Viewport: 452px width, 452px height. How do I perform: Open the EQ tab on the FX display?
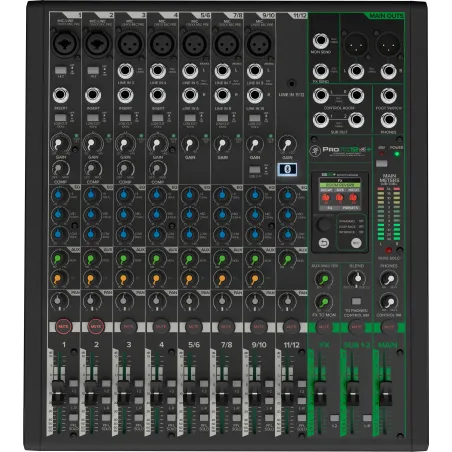(330, 208)
